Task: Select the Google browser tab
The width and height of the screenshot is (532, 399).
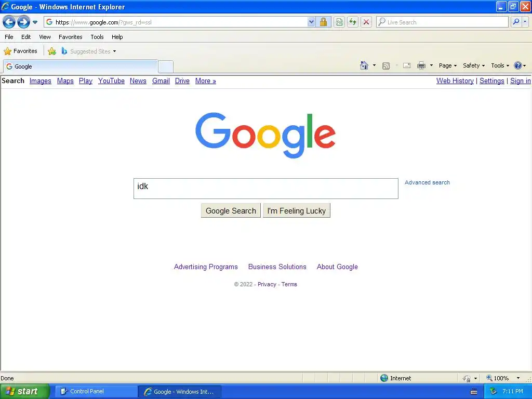Action: pyautogui.click(x=81, y=66)
